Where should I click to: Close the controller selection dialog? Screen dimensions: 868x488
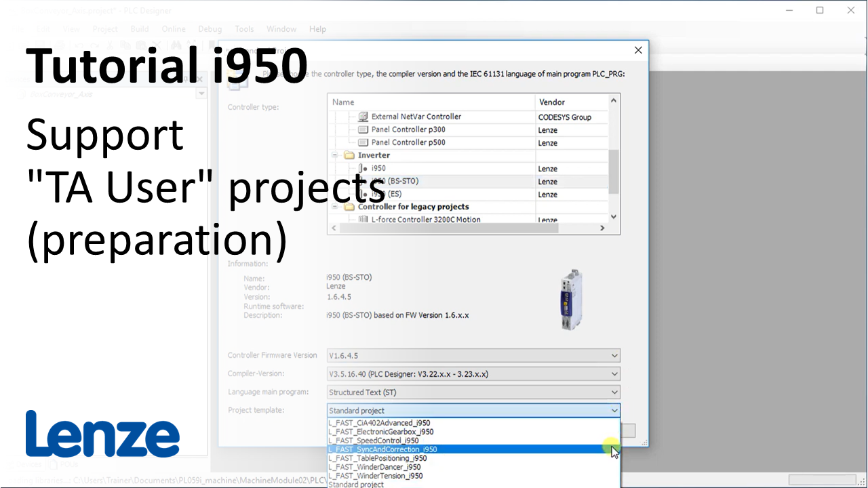(638, 50)
